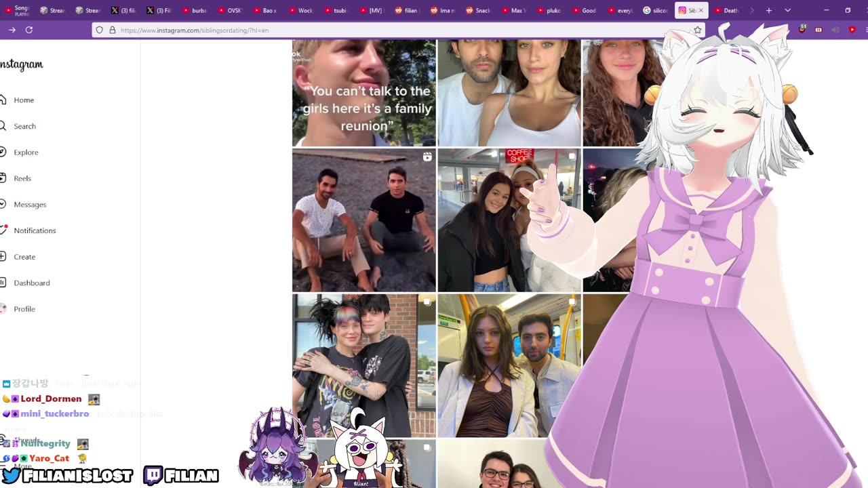Switch to the first X (3) tab
868x488 pixels.
(x=124, y=10)
